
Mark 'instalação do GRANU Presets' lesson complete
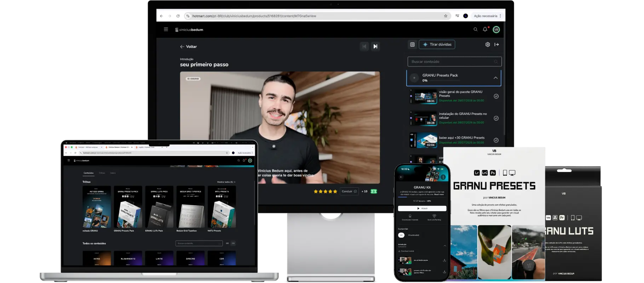[x=496, y=118]
